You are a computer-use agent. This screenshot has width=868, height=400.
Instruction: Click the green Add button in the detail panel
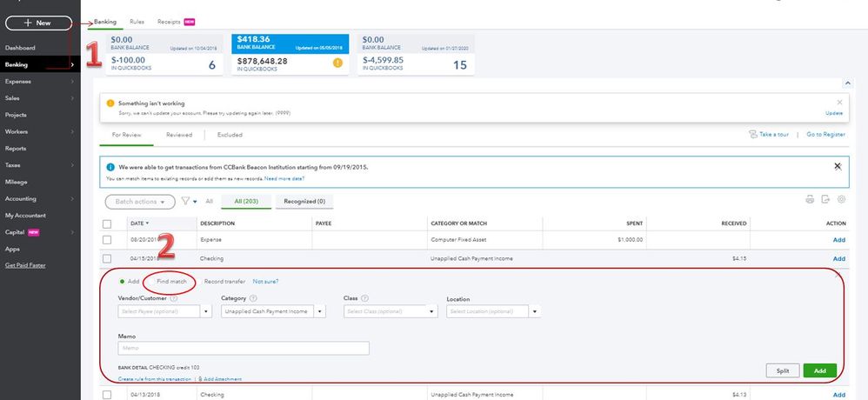(819, 370)
